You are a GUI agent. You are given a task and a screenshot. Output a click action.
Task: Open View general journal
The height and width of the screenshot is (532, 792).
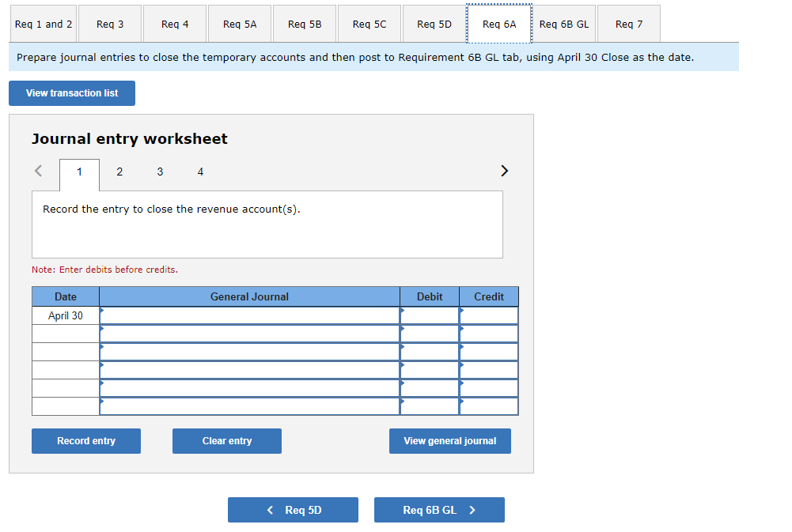[x=450, y=441]
